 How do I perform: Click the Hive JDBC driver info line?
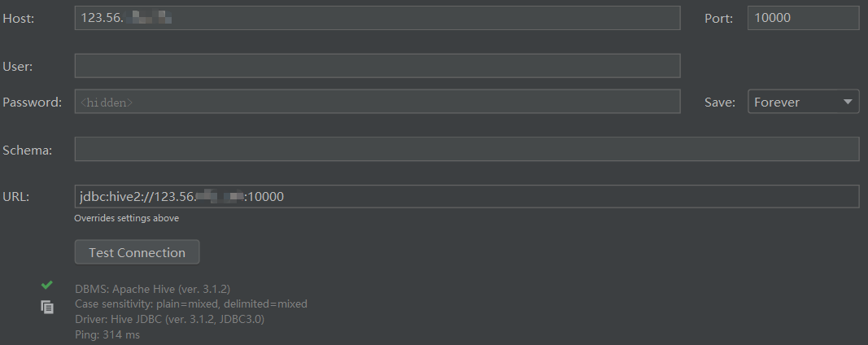click(169, 319)
